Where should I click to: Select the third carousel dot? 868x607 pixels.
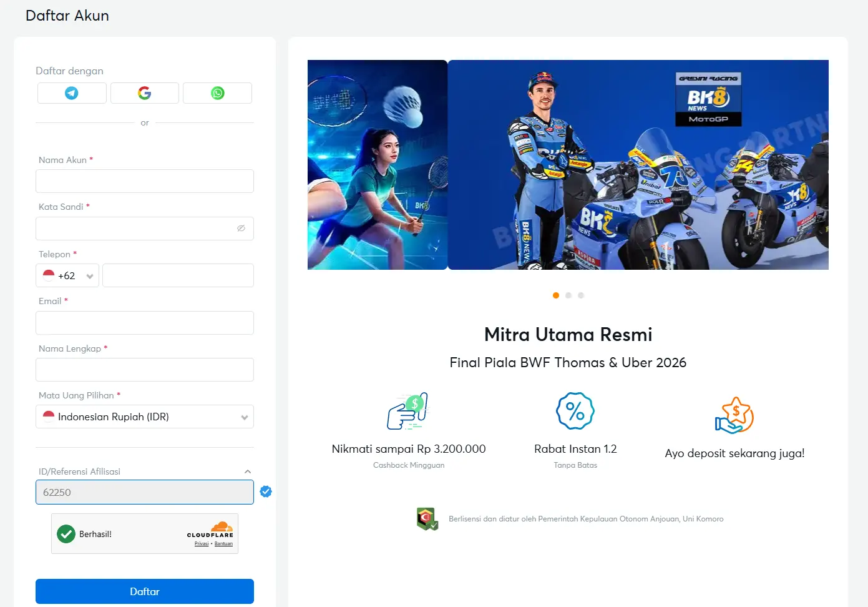coord(581,295)
